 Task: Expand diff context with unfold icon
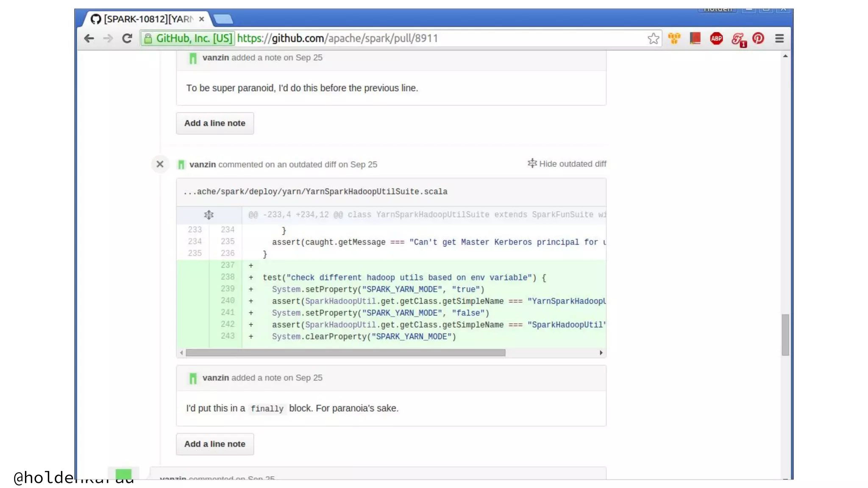(209, 215)
